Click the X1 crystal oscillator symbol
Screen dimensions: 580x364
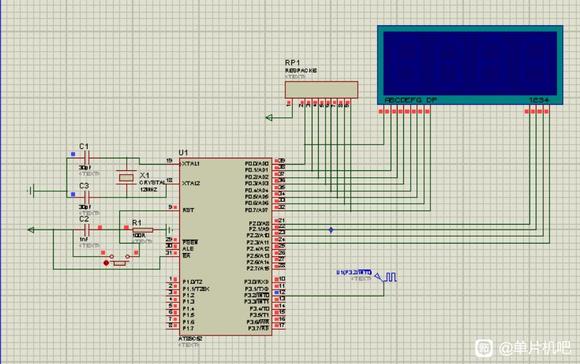tap(127, 178)
